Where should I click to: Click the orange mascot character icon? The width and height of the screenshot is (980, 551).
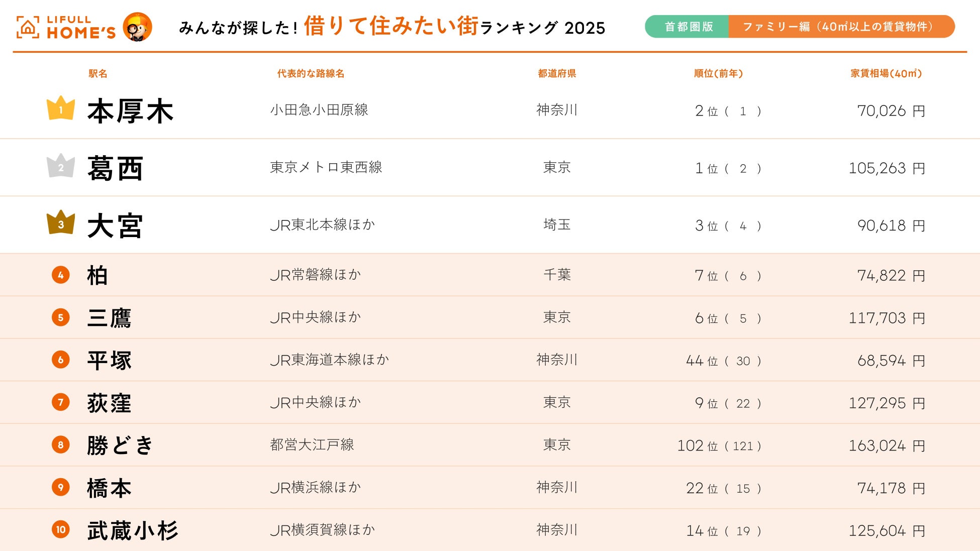click(x=137, y=27)
